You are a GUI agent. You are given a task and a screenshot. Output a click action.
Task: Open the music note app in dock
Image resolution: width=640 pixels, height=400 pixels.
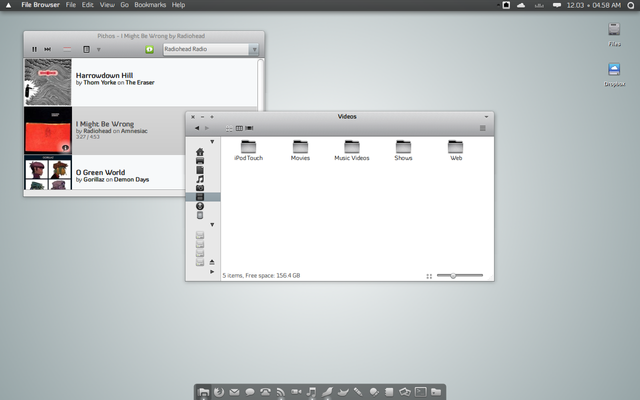(311, 392)
